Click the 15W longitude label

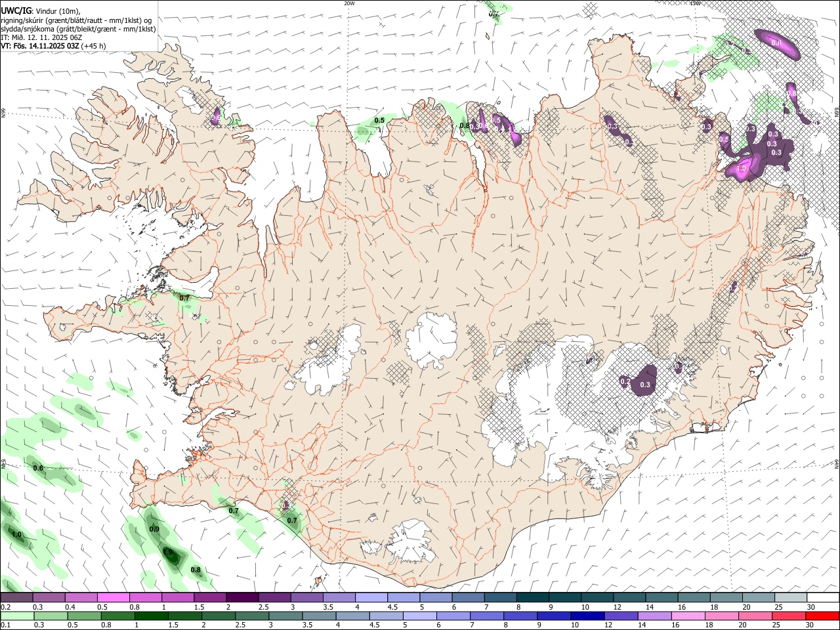[x=695, y=3]
